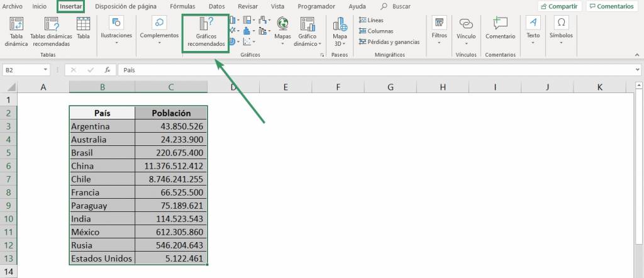Open the Archivo menu
This screenshot has width=644, height=278.
click(13, 6)
